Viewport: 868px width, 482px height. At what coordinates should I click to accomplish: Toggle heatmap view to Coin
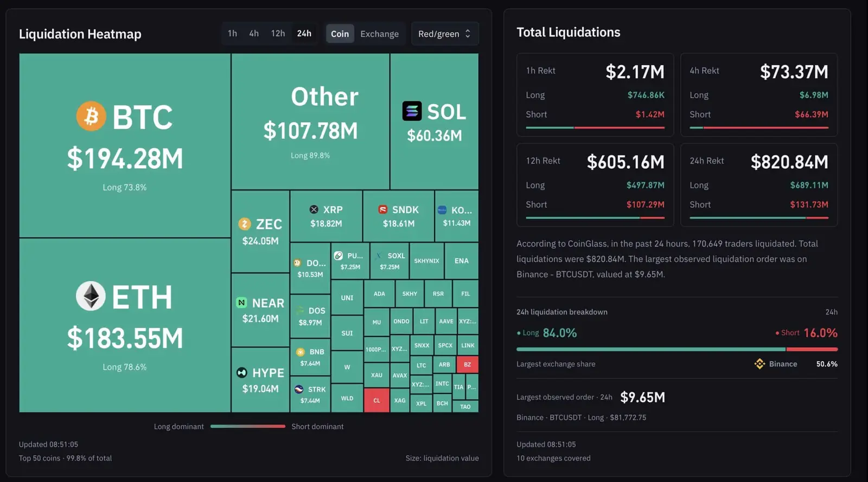[x=340, y=34]
